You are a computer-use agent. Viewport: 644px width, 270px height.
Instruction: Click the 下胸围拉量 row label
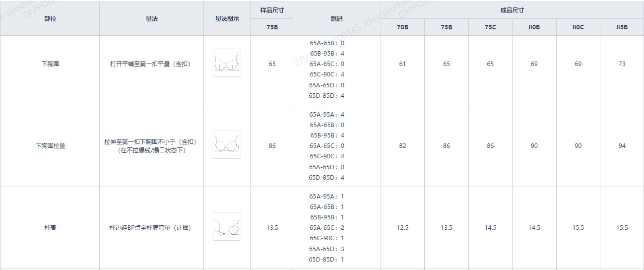50,146
